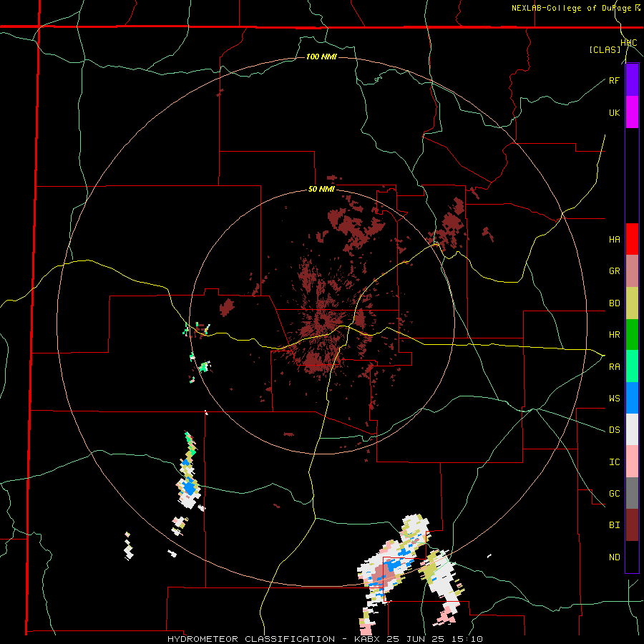644x644 pixels.
Task: Click the WS legend label
Action: (x=614, y=399)
